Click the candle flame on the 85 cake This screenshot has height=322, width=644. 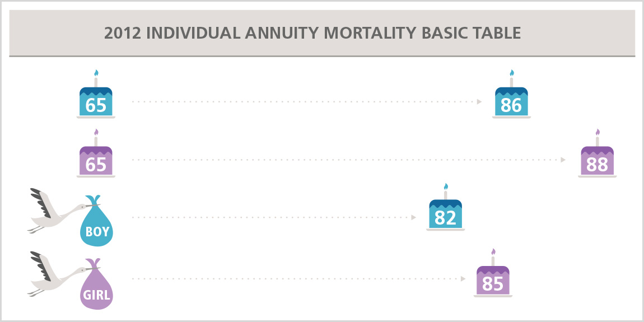pos(493,252)
